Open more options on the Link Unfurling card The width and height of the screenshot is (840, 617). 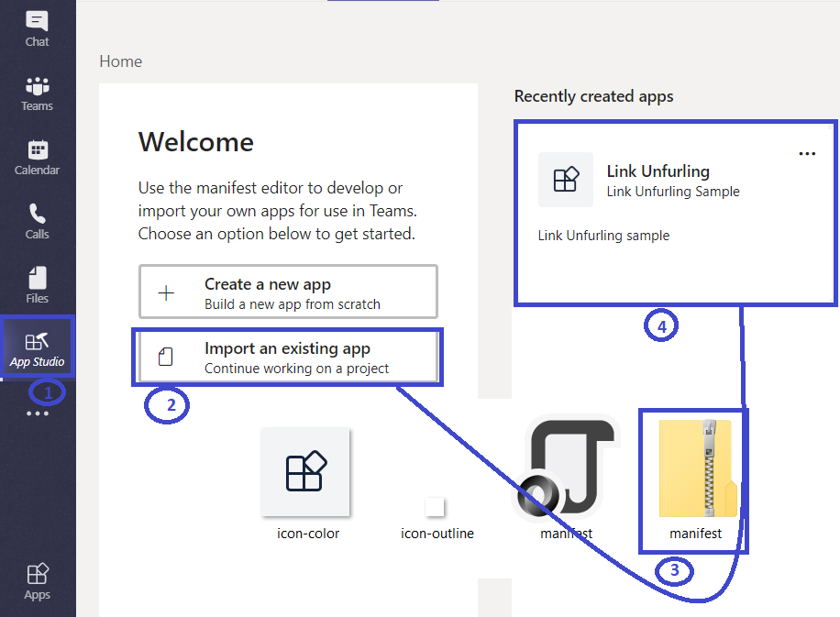click(806, 153)
